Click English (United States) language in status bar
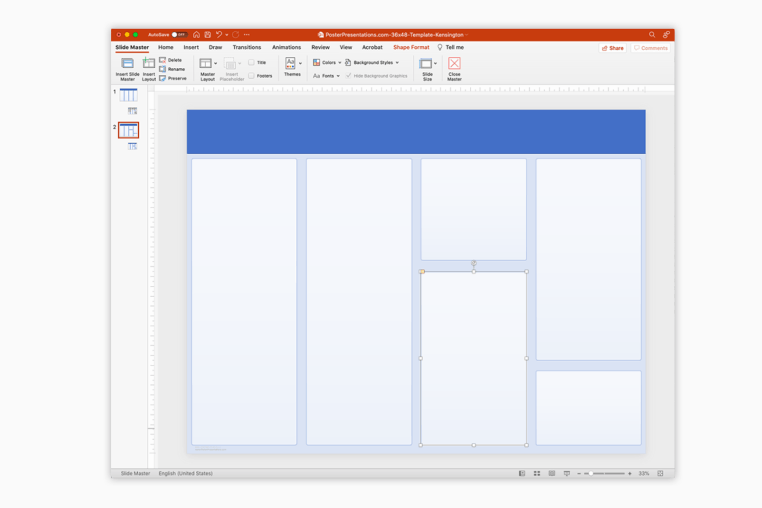 click(x=186, y=473)
